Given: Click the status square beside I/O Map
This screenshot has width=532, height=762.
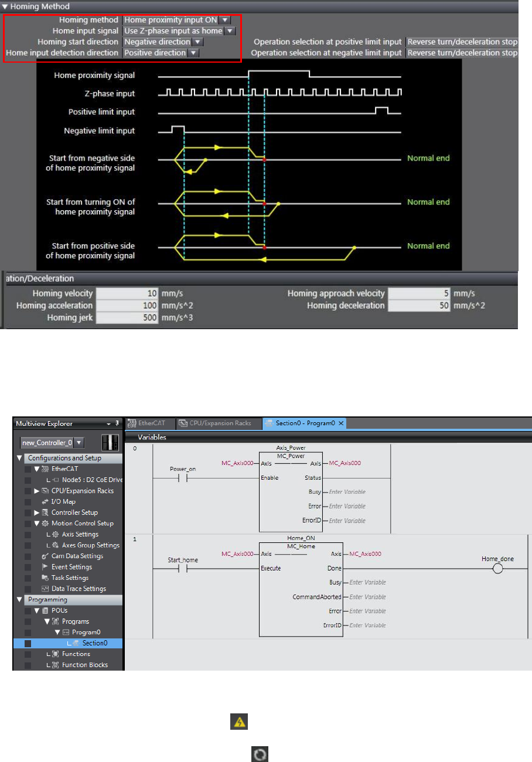Looking at the screenshot, I should click(x=28, y=502).
